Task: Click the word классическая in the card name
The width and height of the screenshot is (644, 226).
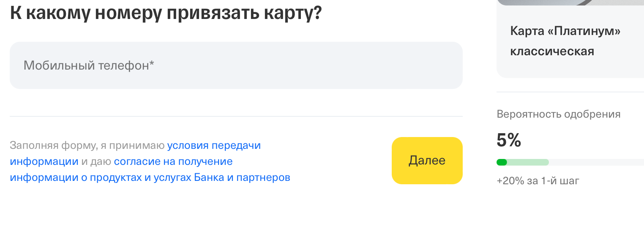Action: click(552, 51)
